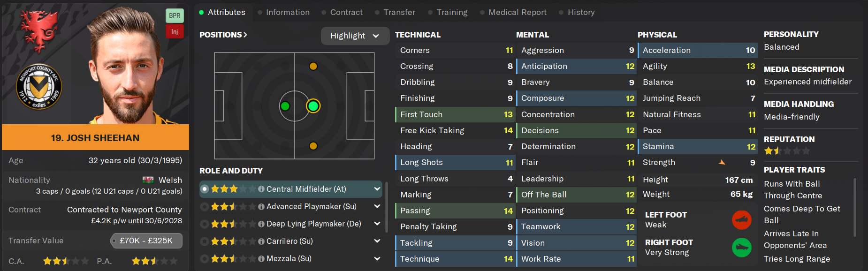Click the red left foot boot icon
The width and height of the screenshot is (868, 271).
741,219
